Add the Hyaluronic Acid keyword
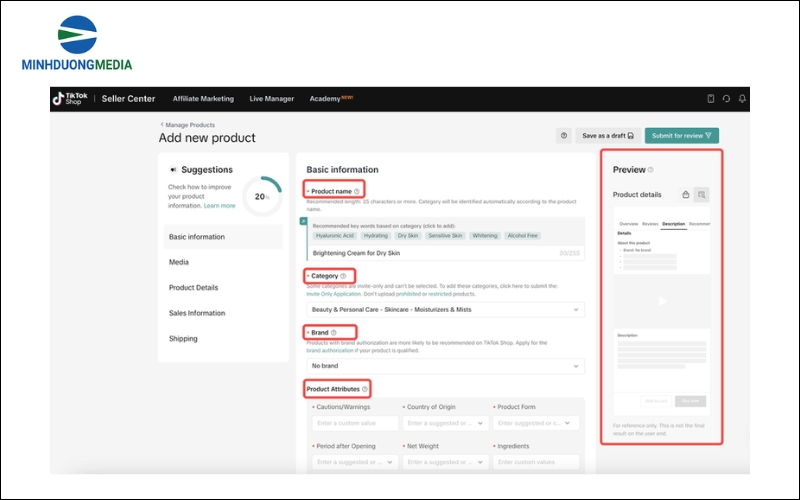The height and width of the screenshot is (500, 800). (334, 236)
